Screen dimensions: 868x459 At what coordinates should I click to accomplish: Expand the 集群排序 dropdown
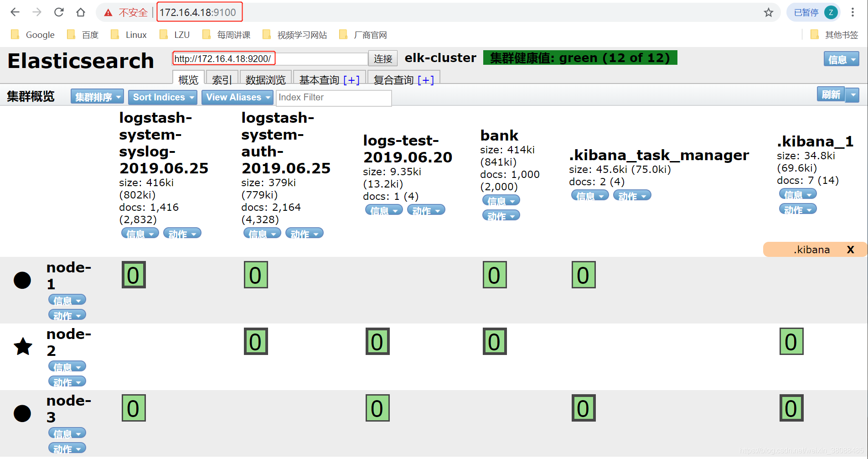coord(97,97)
